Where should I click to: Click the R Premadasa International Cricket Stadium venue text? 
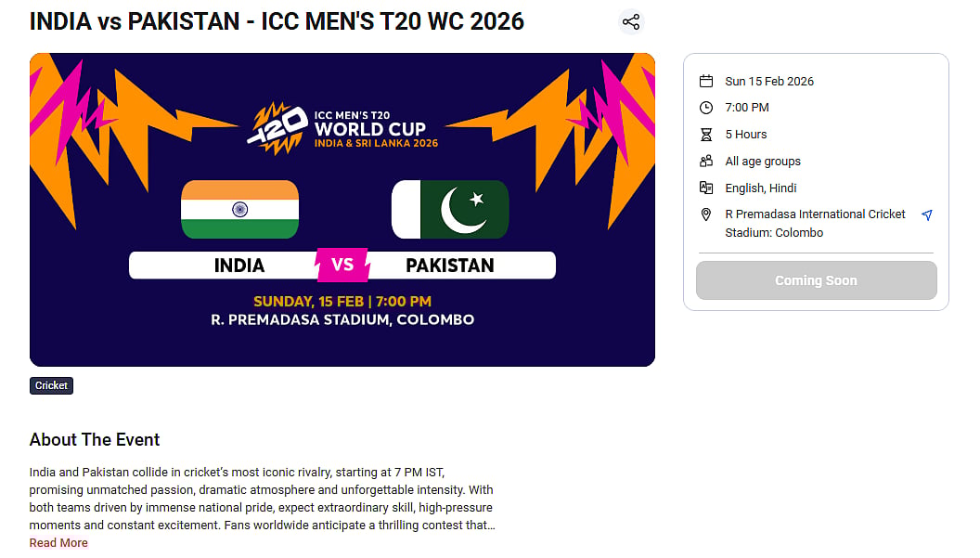coord(815,224)
